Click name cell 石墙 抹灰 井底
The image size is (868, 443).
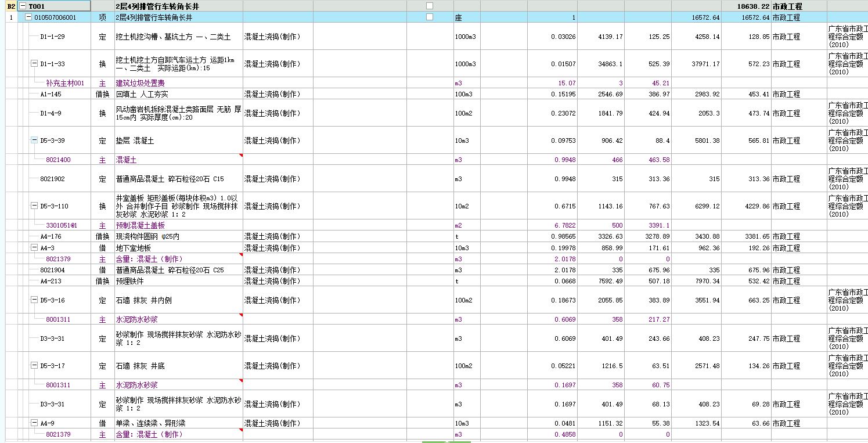click(x=140, y=366)
